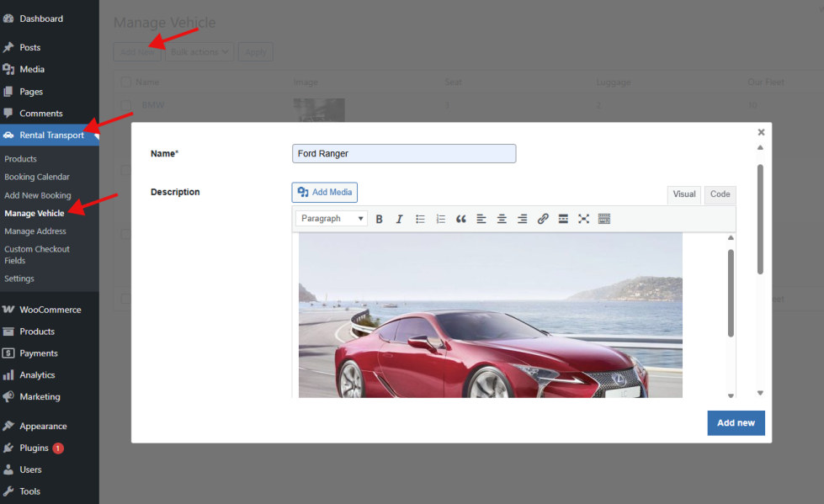Apply blockquote formatting
The width and height of the screenshot is (824, 504).
pos(461,219)
